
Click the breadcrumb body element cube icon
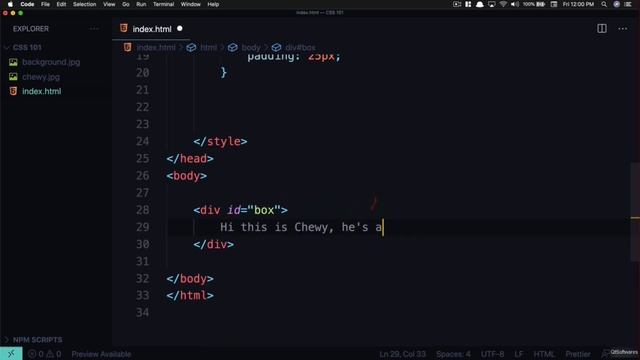click(x=233, y=47)
